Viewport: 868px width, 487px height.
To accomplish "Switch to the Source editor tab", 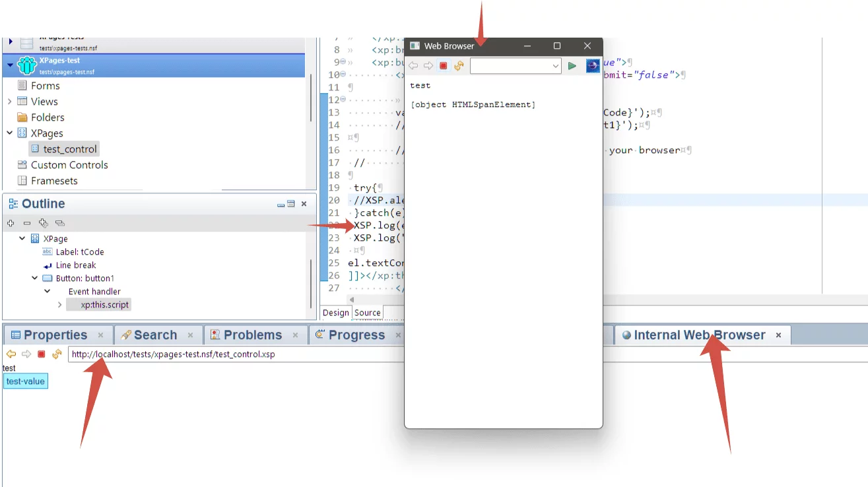I will [x=367, y=313].
